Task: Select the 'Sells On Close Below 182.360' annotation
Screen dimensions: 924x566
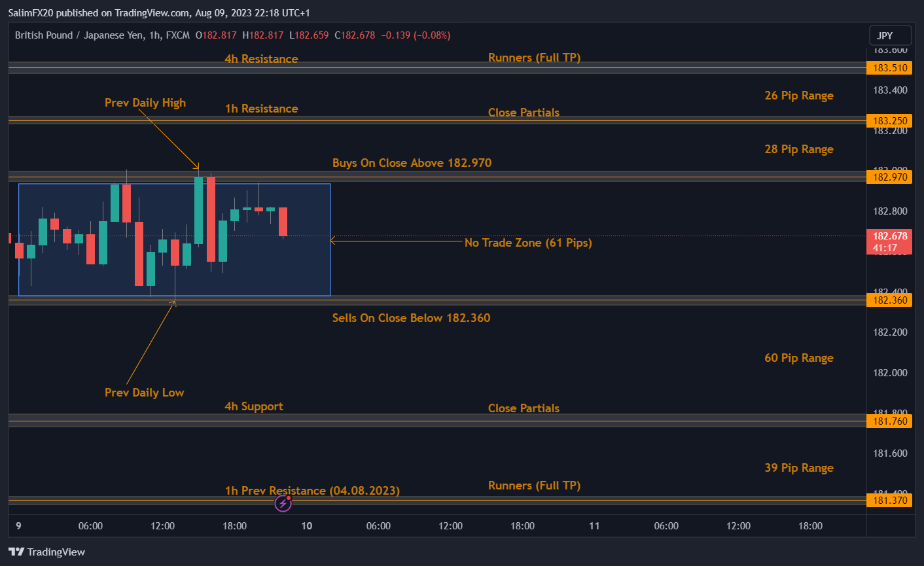Action: coord(411,317)
